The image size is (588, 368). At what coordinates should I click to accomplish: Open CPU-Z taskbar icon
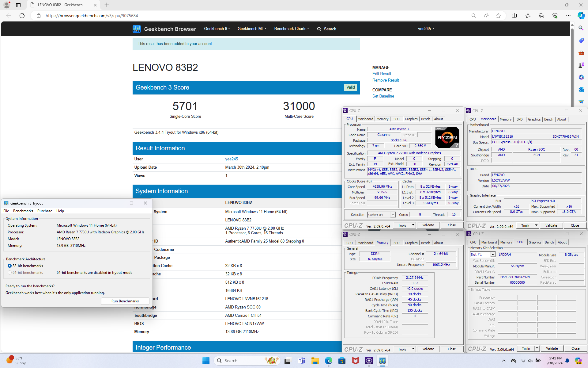(x=369, y=361)
